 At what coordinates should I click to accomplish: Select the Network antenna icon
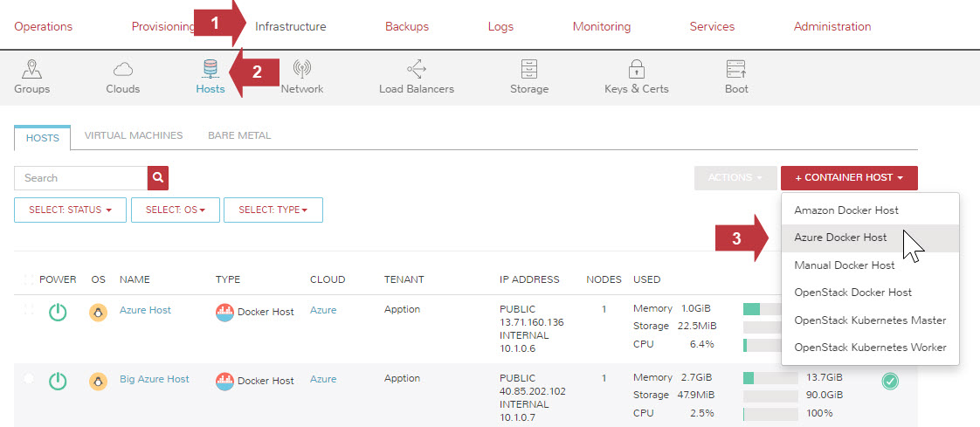click(302, 69)
